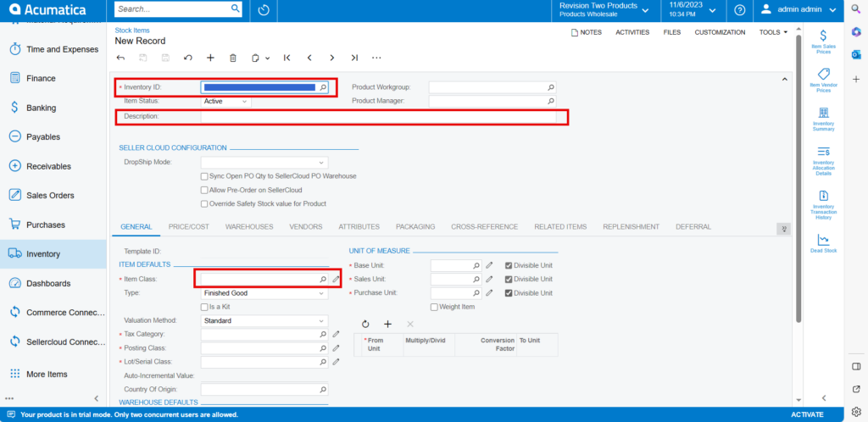868x422 pixels.
Task: Switch to the ATTRIBUTES tab
Action: click(359, 227)
